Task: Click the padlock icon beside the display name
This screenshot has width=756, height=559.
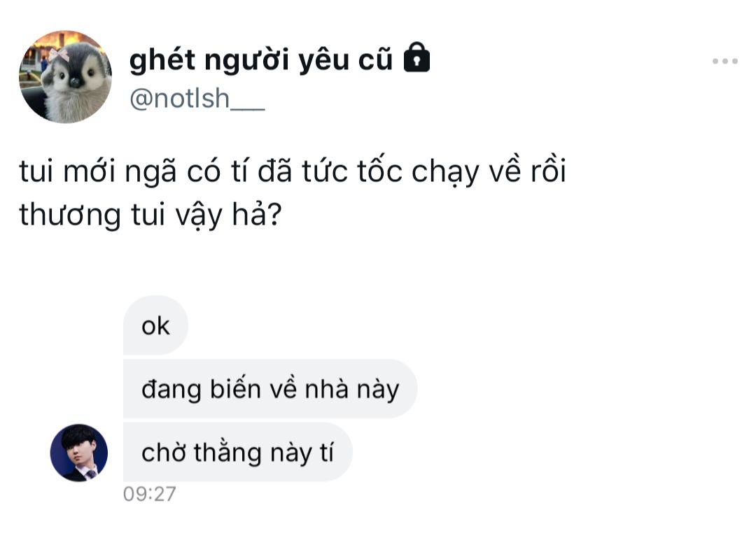Action: [416, 57]
